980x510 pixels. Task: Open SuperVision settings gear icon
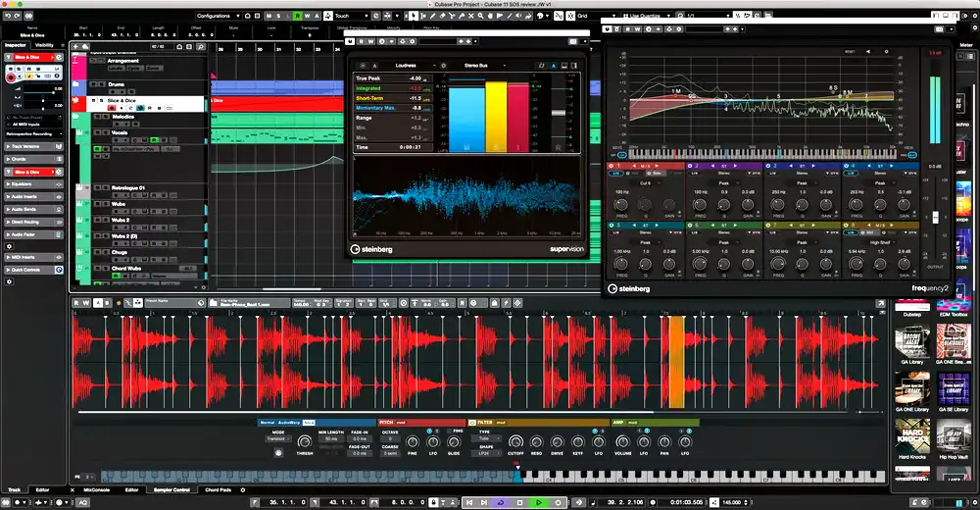443,66
